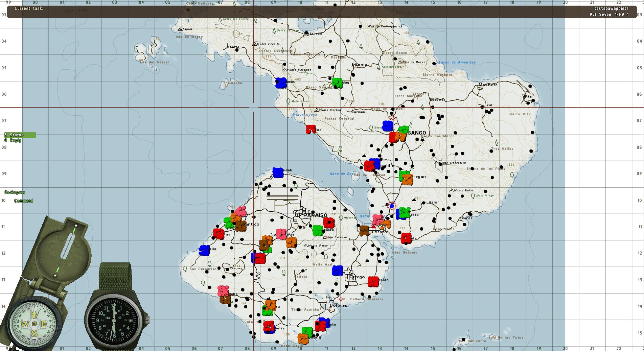Click the 'Current task:' label in top bar
644x351 pixels.
(x=29, y=8)
